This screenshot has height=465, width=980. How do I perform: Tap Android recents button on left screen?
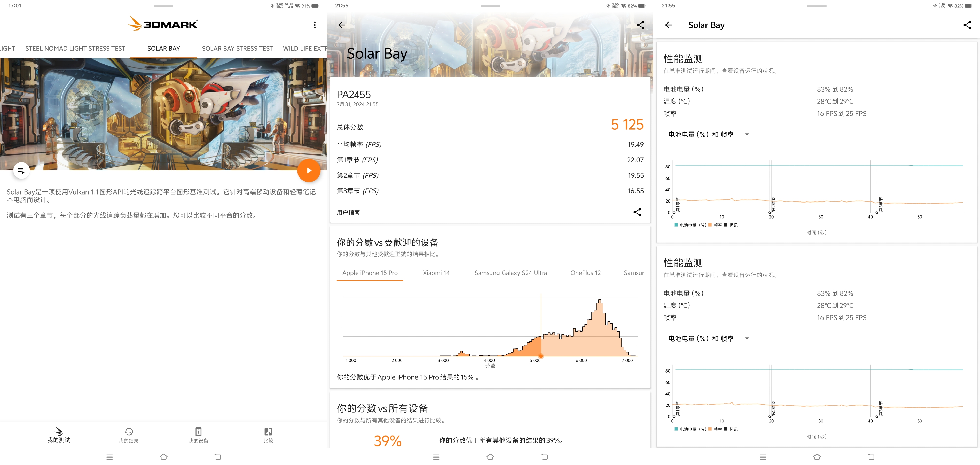click(109, 457)
